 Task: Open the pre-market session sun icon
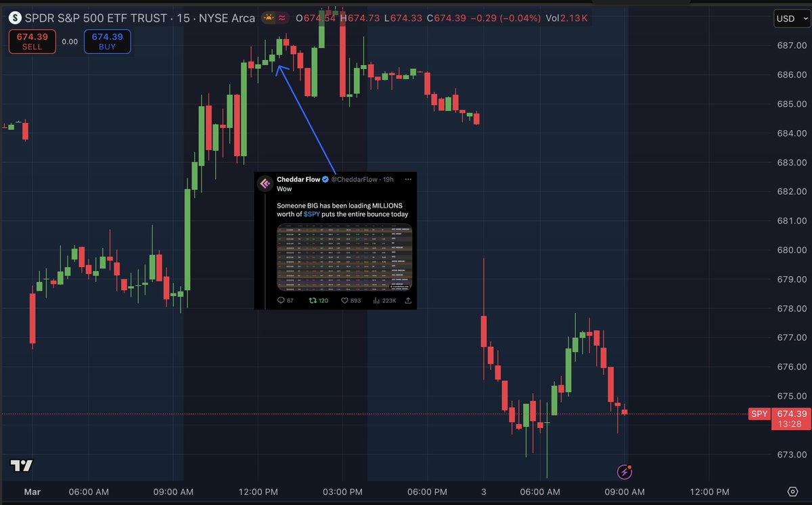tap(269, 18)
